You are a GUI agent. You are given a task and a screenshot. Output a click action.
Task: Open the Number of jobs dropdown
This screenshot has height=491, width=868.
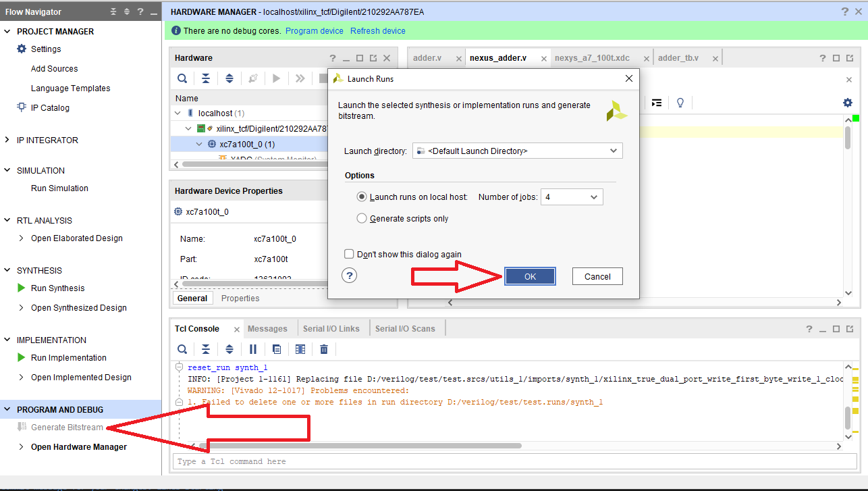[x=593, y=197]
